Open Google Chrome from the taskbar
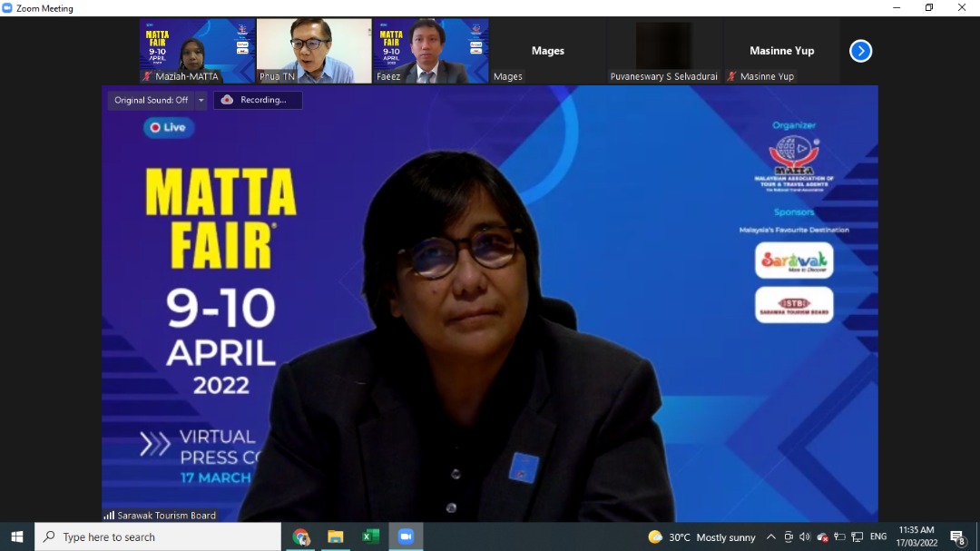Screen dimensions: 980x551 (x=301, y=536)
